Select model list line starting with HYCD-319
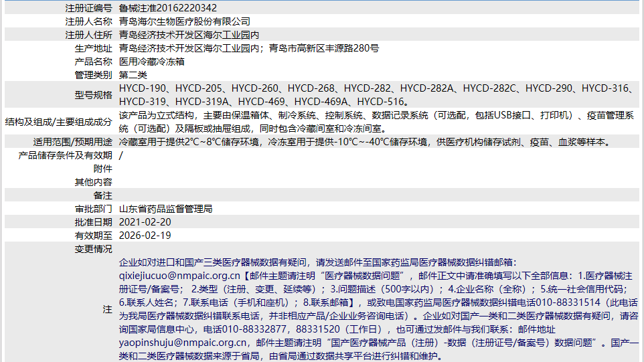This screenshot has width=644, height=362. [264, 102]
